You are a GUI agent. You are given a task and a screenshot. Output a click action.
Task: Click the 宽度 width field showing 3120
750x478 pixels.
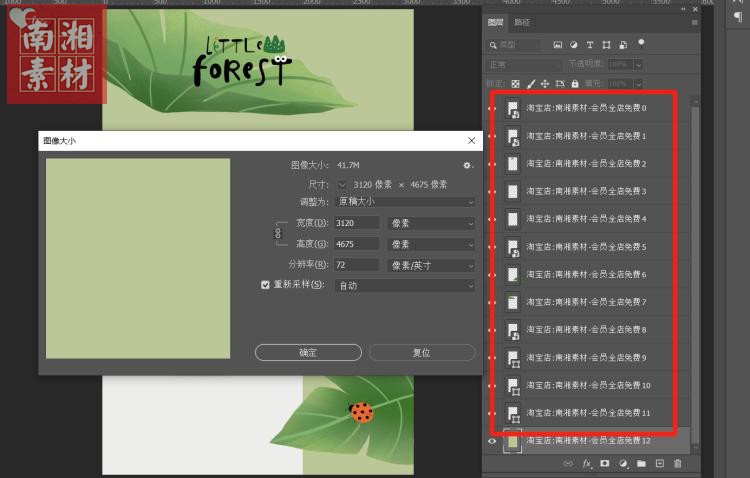357,223
